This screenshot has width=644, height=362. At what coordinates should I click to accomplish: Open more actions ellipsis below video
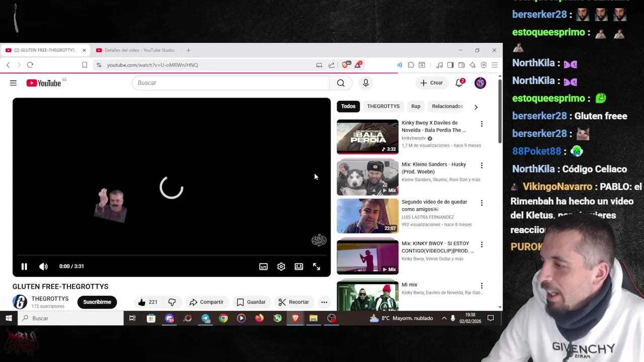[324, 302]
